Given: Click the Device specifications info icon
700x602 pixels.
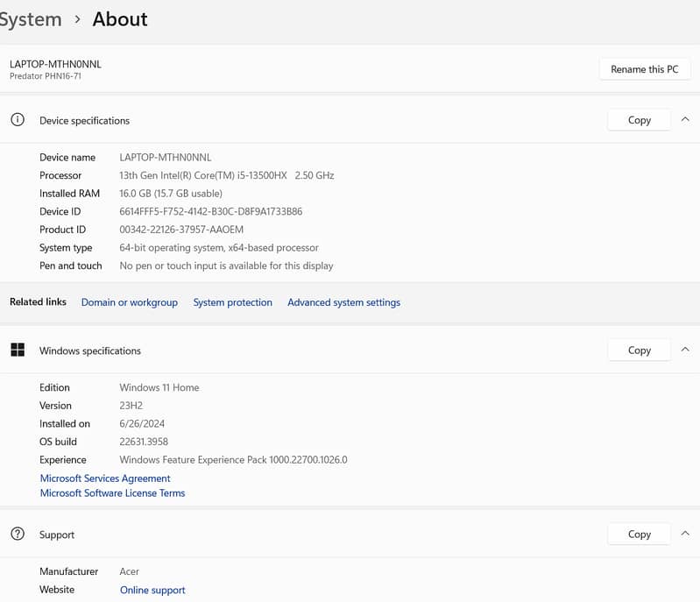Looking at the screenshot, I should click(18, 120).
